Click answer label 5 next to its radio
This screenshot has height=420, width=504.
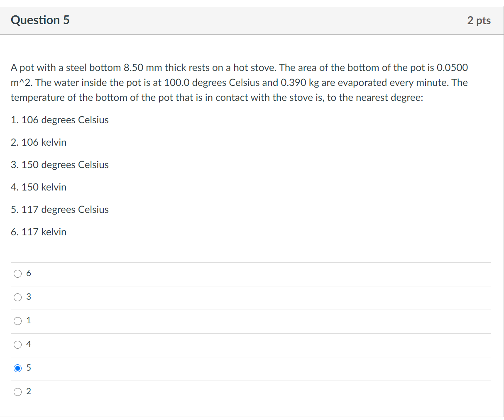[x=28, y=368]
